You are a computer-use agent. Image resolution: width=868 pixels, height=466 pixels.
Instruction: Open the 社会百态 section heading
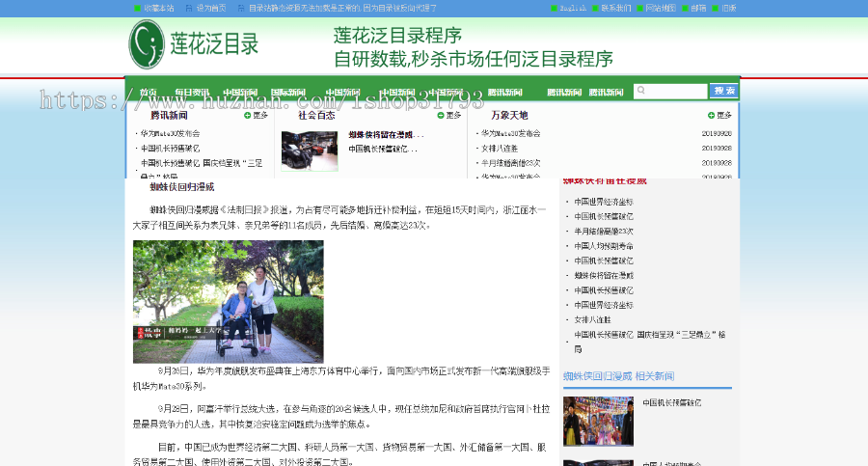click(x=316, y=115)
